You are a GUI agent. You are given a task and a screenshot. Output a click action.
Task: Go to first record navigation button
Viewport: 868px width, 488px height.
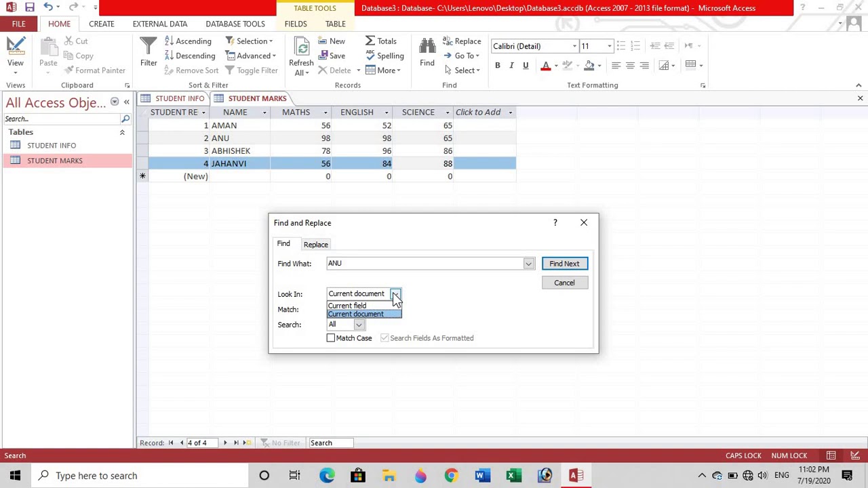tap(171, 443)
